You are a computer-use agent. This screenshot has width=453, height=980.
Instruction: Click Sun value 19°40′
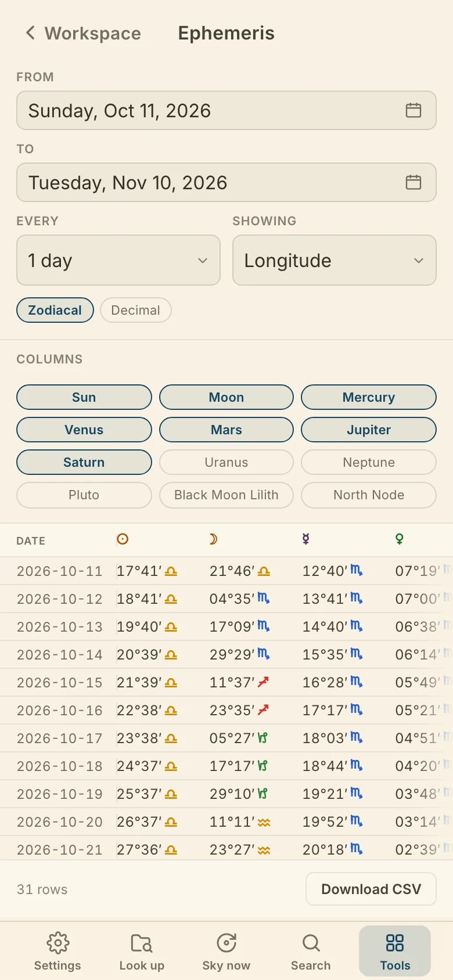click(x=139, y=627)
